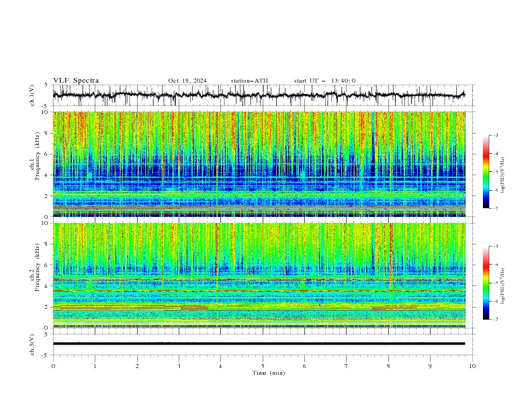Click time axis tick label "8"
The height and width of the screenshot is (411, 532).
pos(388,366)
